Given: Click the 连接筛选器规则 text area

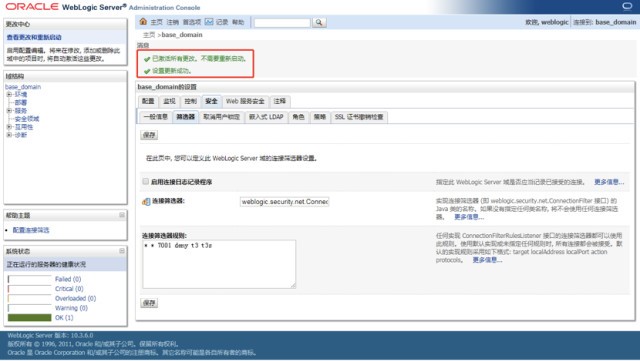Looking at the screenshot, I should (219, 264).
